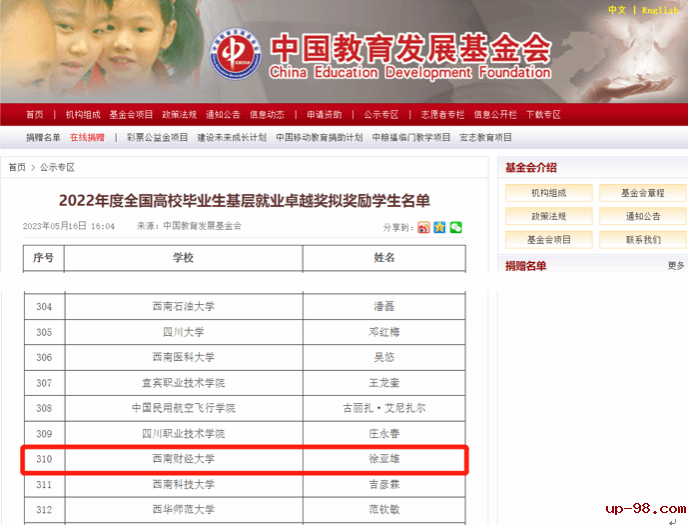The width and height of the screenshot is (688, 525).
Task: Switch language to English
Action: pos(660,10)
